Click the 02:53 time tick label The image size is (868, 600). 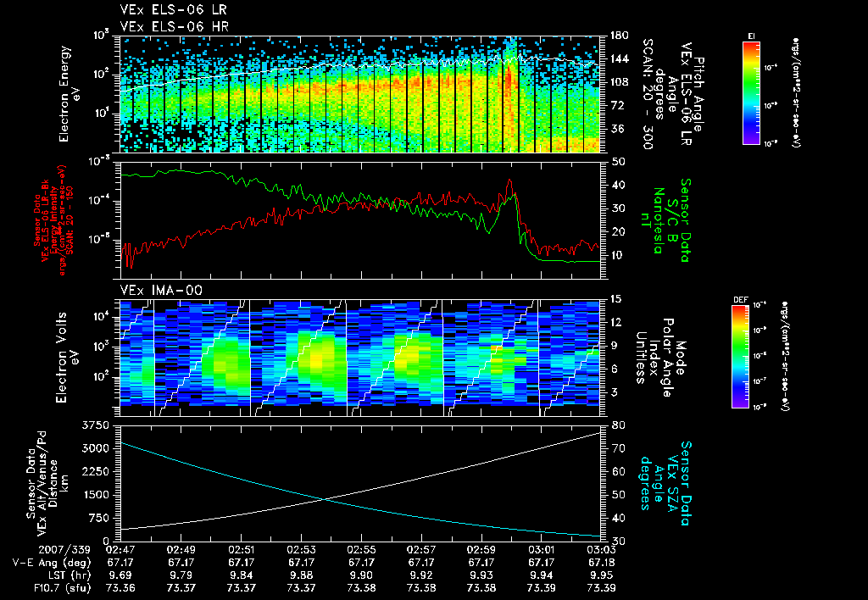301,550
